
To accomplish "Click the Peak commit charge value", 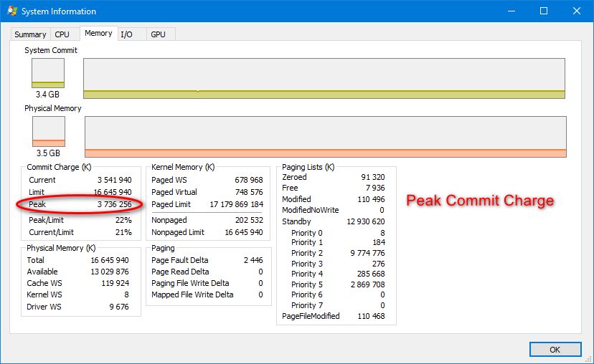I will tap(114, 205).
